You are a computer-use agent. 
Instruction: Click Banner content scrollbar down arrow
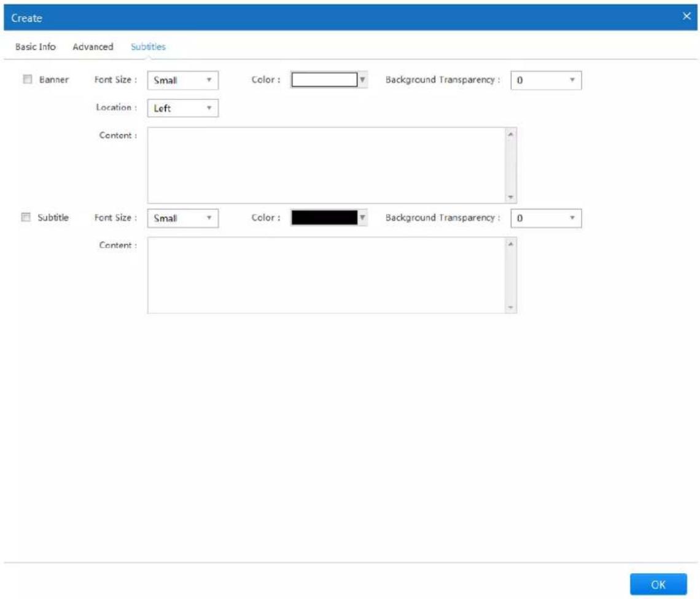[511, 197]
